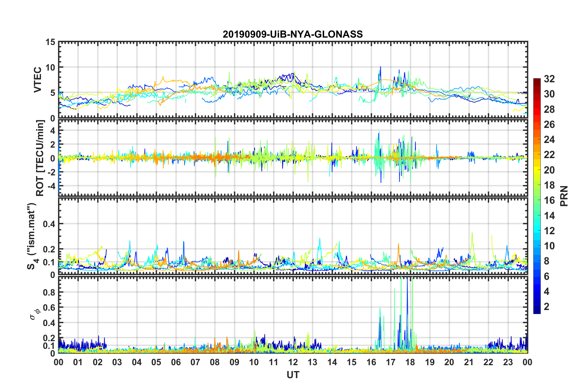Select the UT axis tick label "08"
586x392 pixels.
[x=215, y=362]
